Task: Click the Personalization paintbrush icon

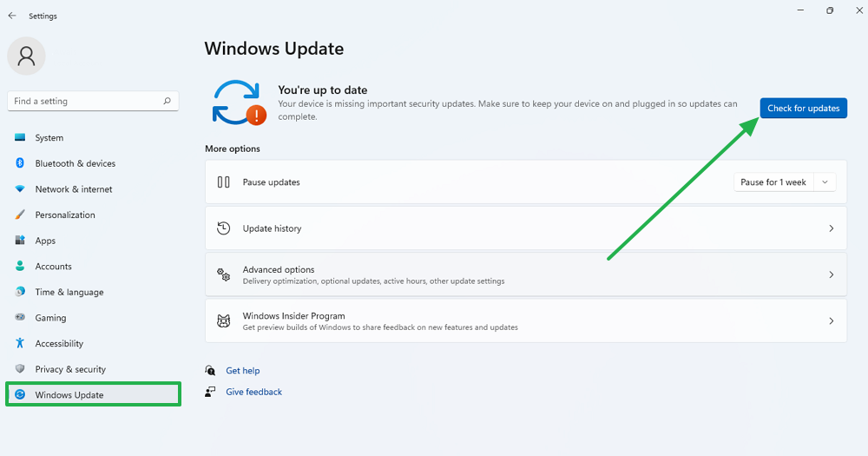Action: [20, 215]
